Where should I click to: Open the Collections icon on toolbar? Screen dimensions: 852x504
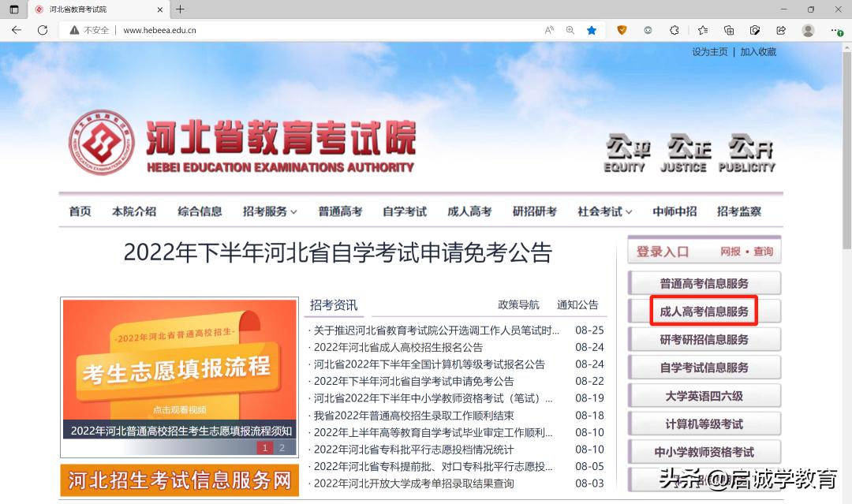[728, 29]
